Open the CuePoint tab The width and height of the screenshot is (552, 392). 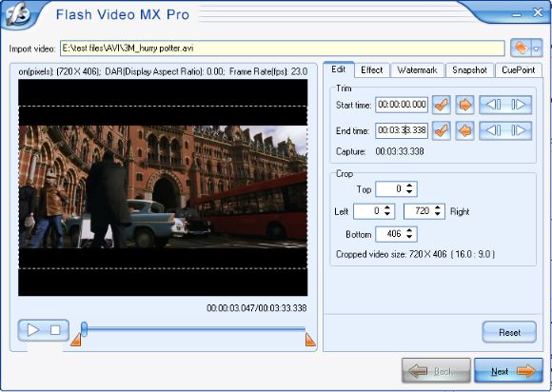519,70
